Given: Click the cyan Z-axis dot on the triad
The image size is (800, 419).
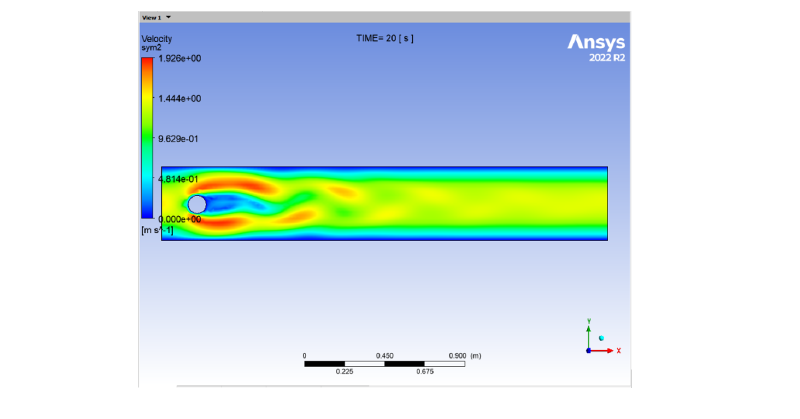Looking at the screenshot, I should point(601,338).
